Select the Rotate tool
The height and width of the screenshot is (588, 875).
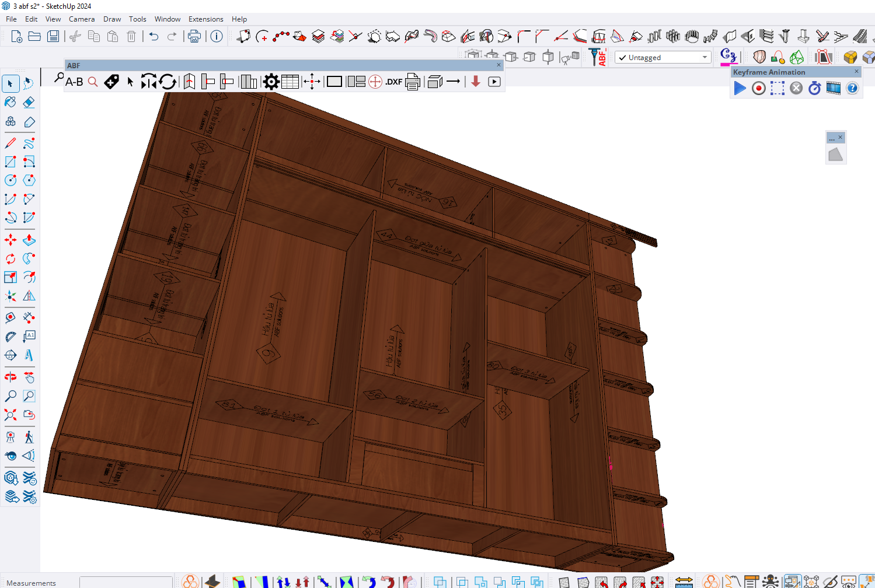pyautogui.click(x=11, y=258)
